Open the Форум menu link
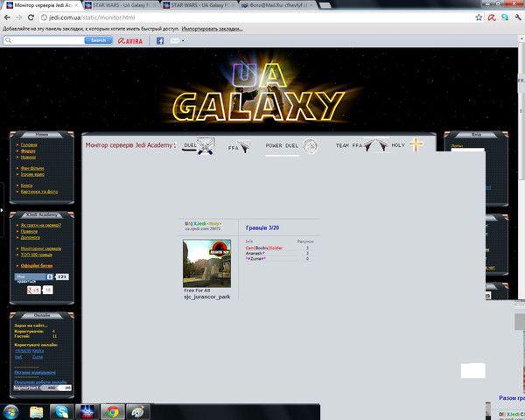The image size is (525, 420). coord(28,151)
